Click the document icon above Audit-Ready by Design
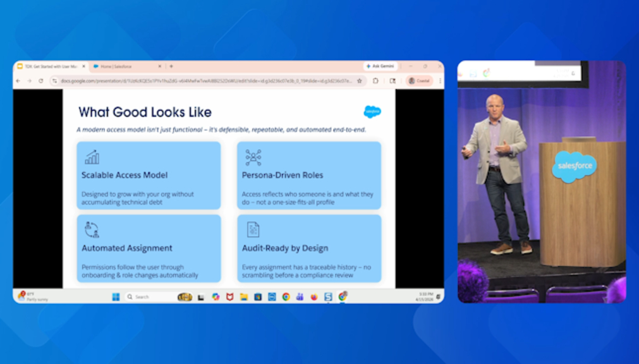The width and height of the screenshot is (639, 364). (253, 229)
